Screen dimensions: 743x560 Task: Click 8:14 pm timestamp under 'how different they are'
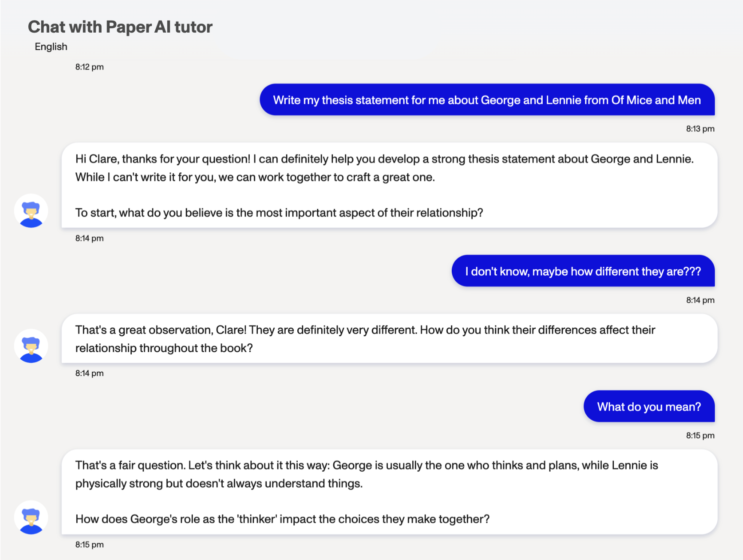pyautogui.click(x=700, y=300)
